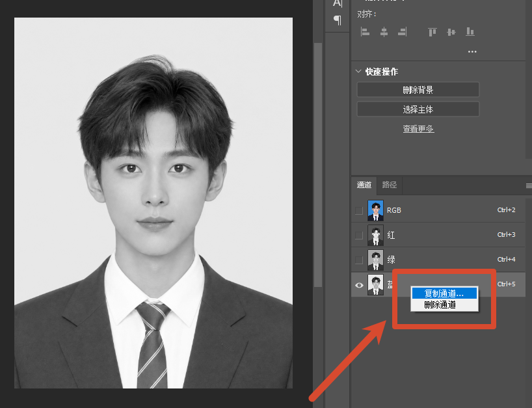Switch to the 路径 tab
The width and height of the screenshot is (532, 408).
(x=389, y=185)
